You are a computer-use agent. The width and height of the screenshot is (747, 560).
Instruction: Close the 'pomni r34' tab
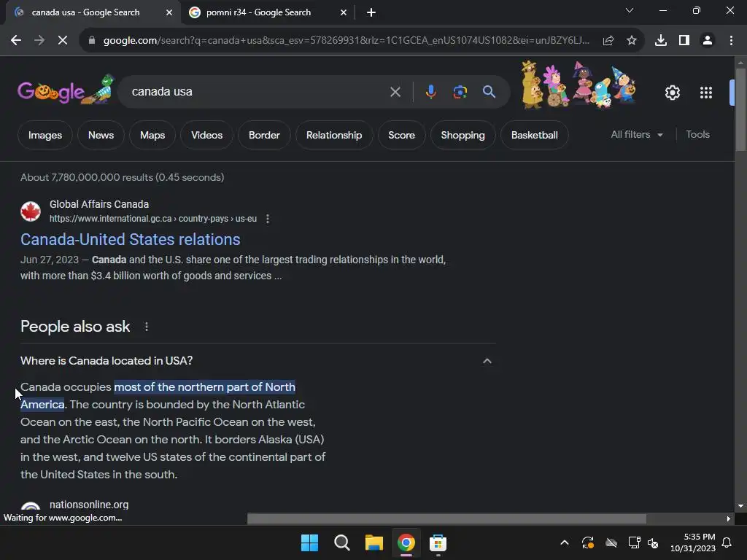[344, 12]
